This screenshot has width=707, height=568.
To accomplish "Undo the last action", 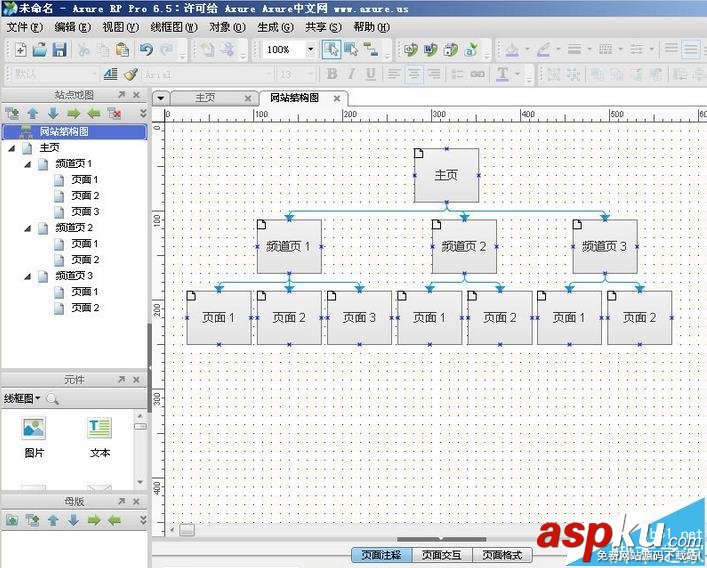I will pos(146,49).
